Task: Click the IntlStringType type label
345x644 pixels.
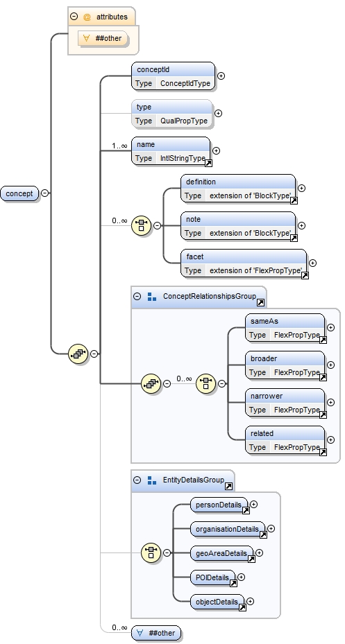Action: point(183,158)
